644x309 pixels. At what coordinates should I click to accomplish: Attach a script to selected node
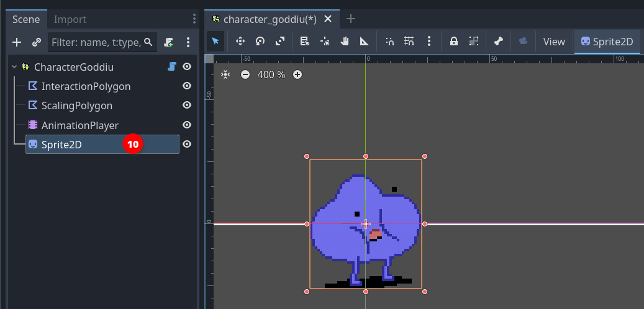pos(168,42)
